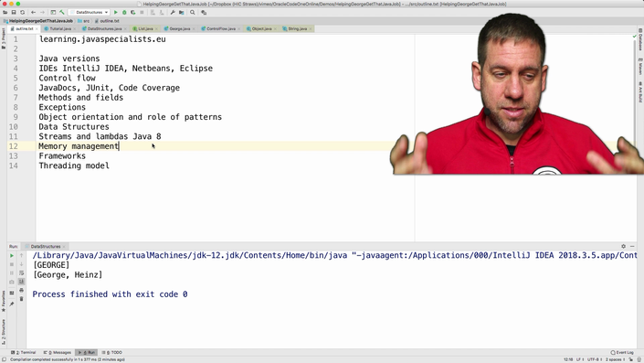Viewport: 644px width, 363px height.
Task: Open the DataStructures run configuration dropdown
Action: (90, 12)
